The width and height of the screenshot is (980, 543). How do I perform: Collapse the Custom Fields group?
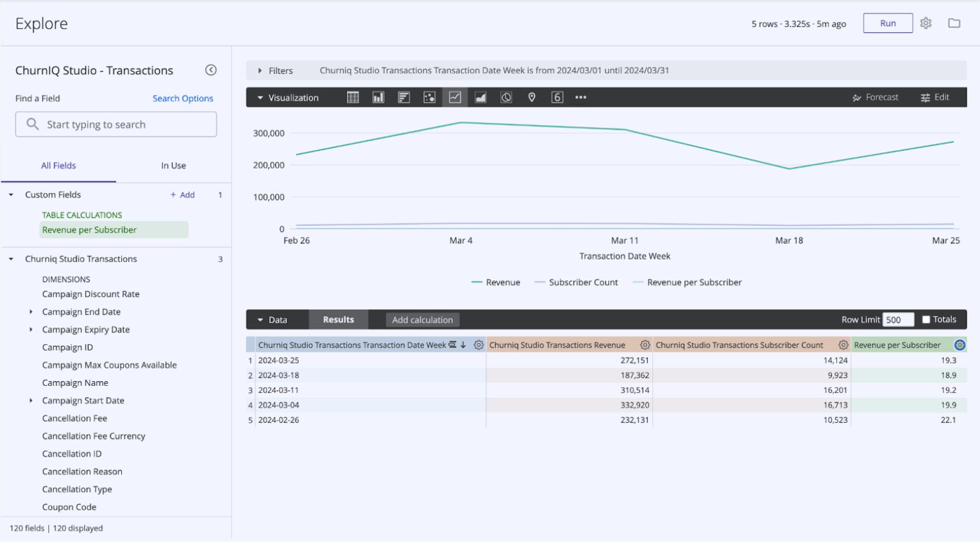pos(11,194)
